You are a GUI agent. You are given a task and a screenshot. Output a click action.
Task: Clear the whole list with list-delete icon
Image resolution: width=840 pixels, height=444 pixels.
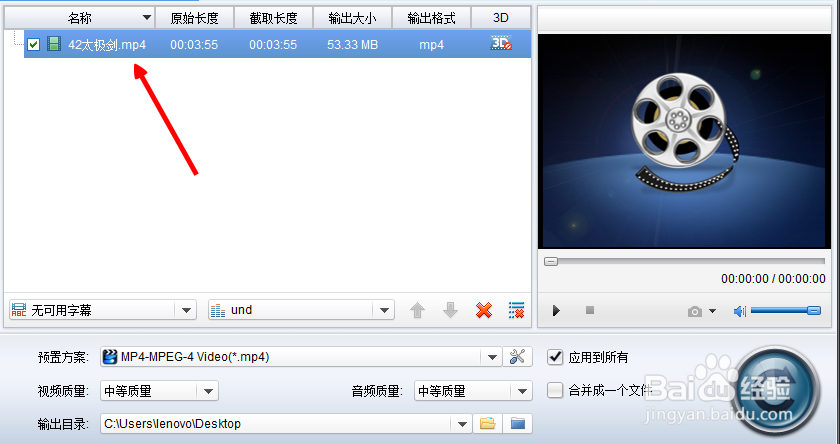click(x=516, y=310)
